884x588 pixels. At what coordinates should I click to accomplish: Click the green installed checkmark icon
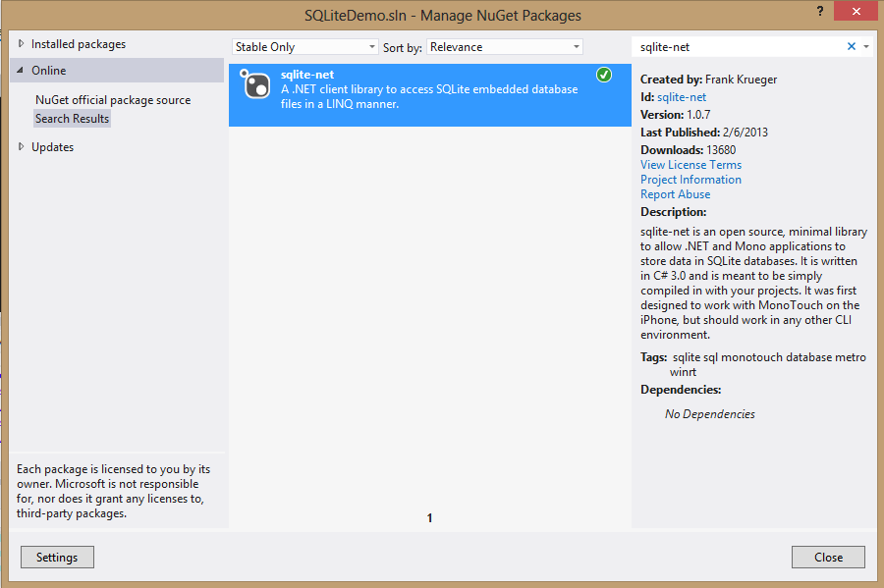coord(604,75)
